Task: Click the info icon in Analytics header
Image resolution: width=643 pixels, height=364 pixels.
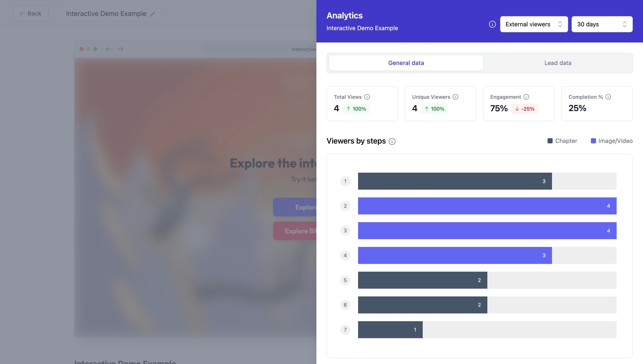Action: 492,24
